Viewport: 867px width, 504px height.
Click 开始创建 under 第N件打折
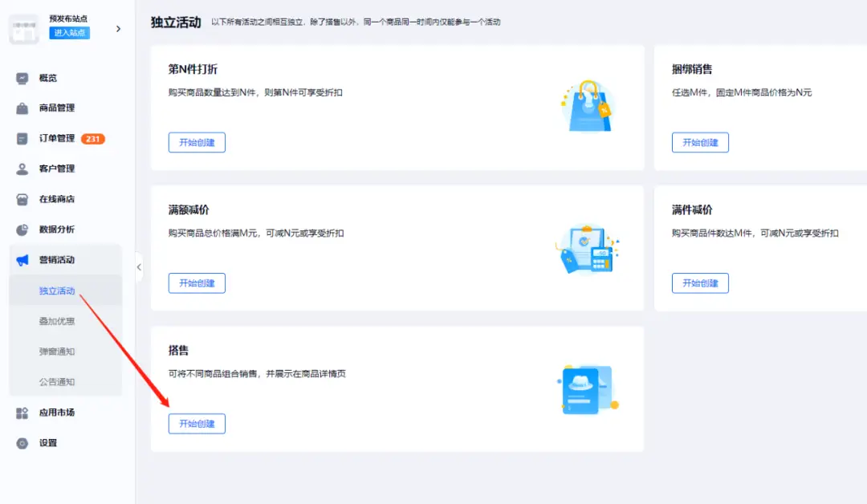(197, 142)
